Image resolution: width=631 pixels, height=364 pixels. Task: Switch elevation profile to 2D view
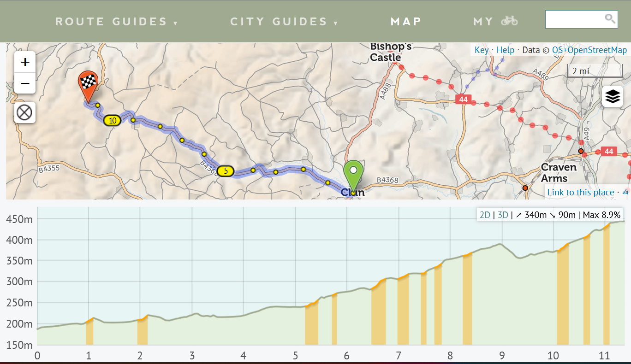pos(485,215)
